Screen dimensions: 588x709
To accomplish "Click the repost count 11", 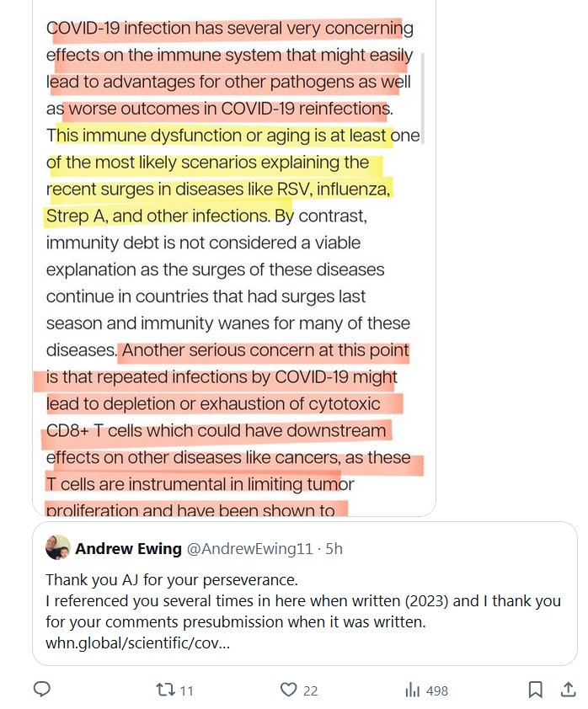I will (x=186, y=690).
